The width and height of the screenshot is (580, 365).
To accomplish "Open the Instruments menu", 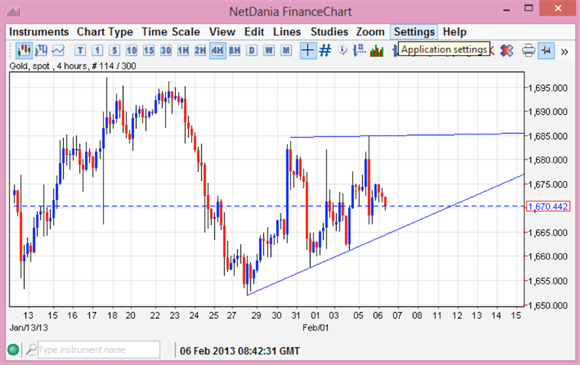I will (x=39, y=32).
